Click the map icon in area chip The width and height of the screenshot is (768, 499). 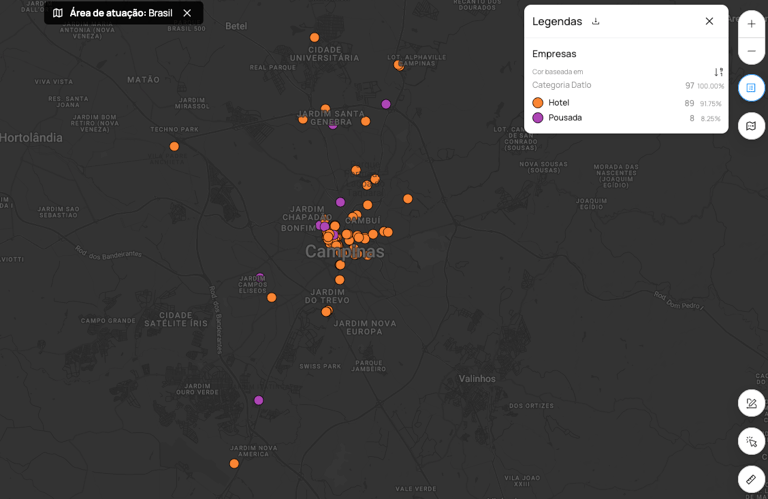coord(58,13)
